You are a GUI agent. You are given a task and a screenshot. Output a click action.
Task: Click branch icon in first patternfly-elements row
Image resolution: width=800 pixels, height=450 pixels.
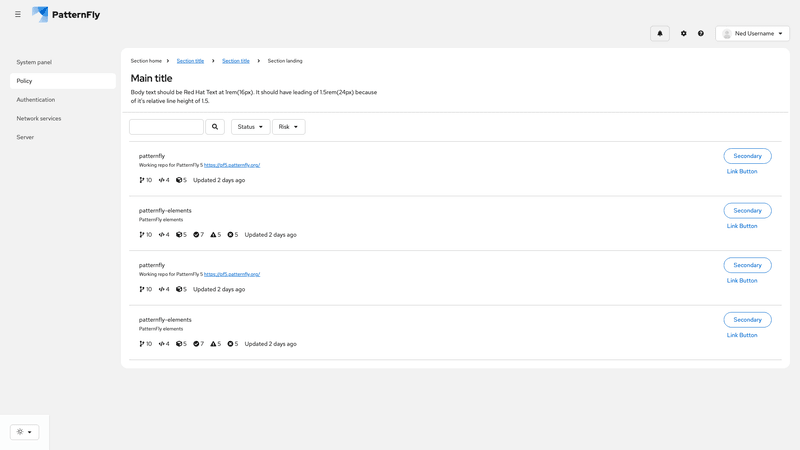[142, 235]
